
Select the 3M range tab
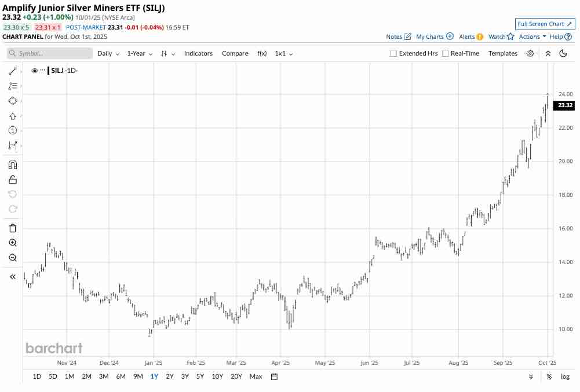[x=104, y=376]
